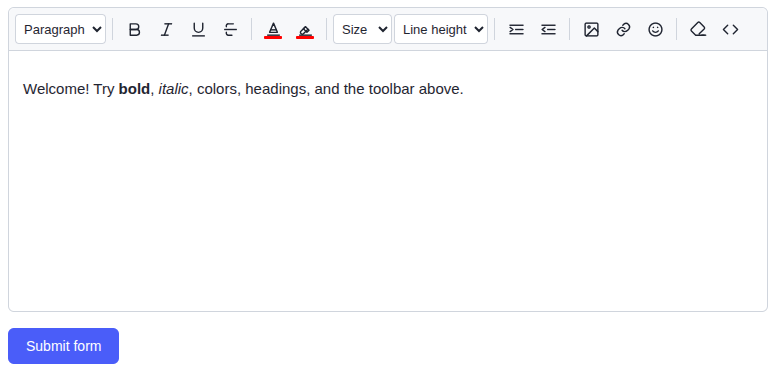Insert an image using the image icon
Image resolution: width=776 pixels, height=385 pixels.
[x=591, y=30]
